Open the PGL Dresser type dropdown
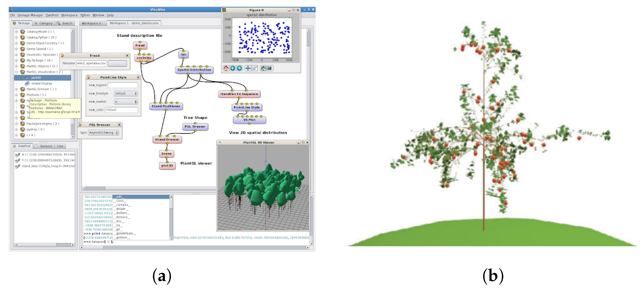This screenshot has height=289, width=644. pyautogui.click(x=103, y=133)
